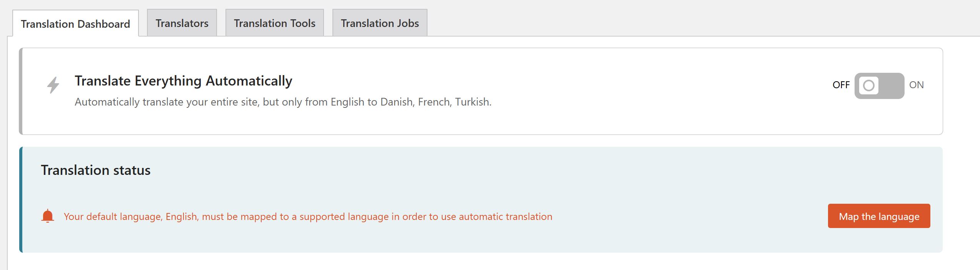Screen dimensions: 980x270
Task: Go to the Translation Tools tab
Action: pos(274,23)
